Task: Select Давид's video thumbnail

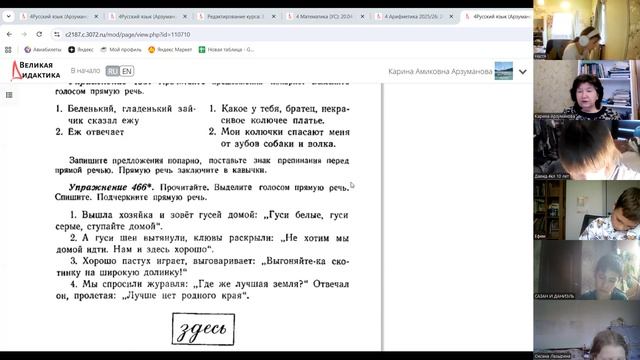Action: pos(587,150)
